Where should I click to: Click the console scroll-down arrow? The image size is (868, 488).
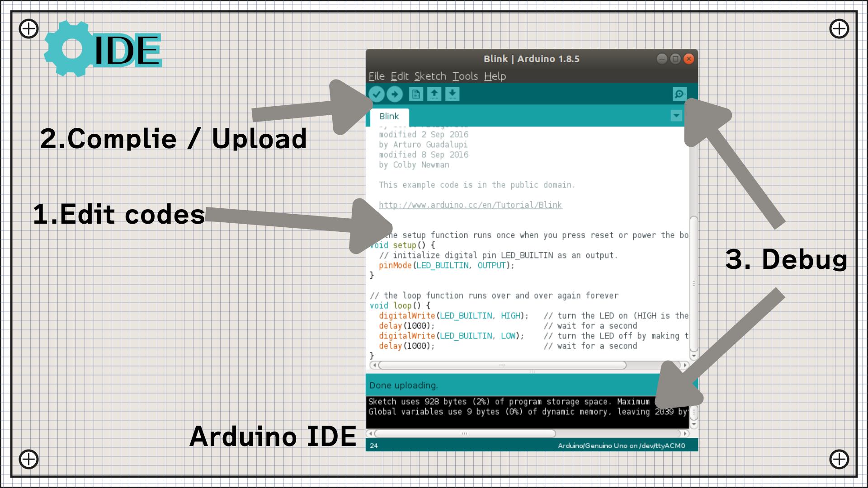[x=694, y=425]
